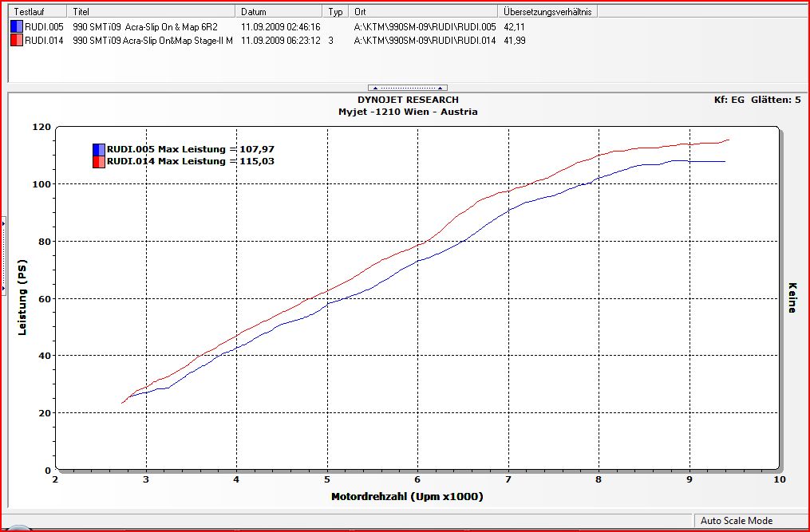
Task: Sort runs by Titel column header
Action: point(152,12)
